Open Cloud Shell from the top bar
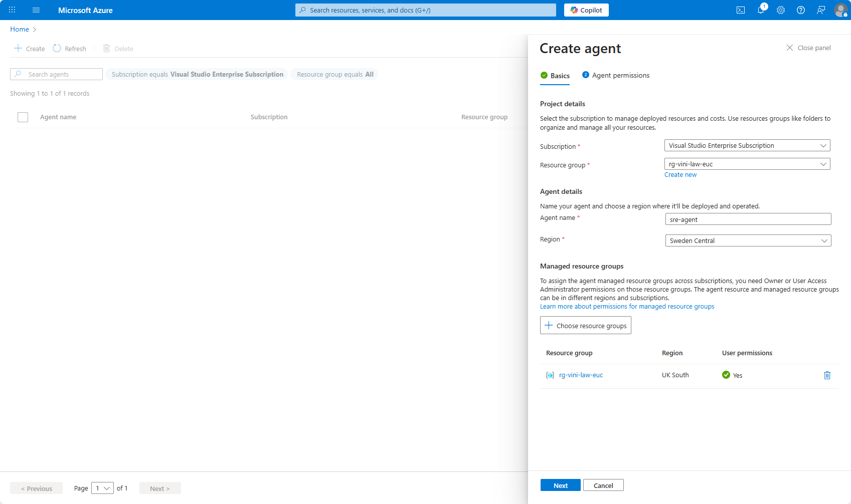The width and height of the screenshot is (851, 504). click(740, 10)
